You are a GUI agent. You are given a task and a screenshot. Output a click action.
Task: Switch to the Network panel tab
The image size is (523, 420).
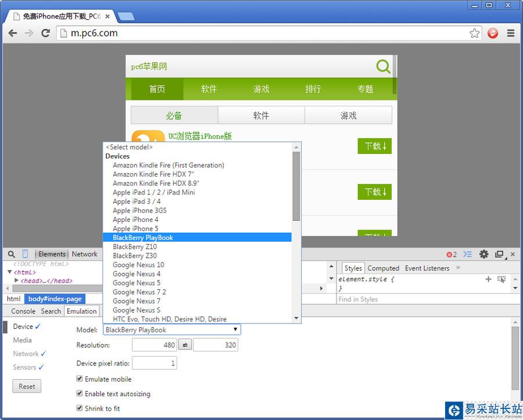click(x=84, y=254)
